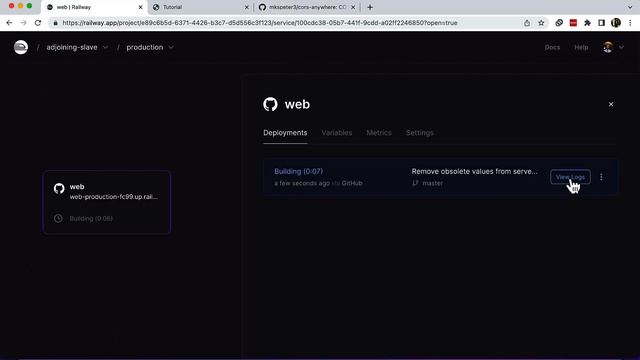Viewport: 640px width, 360px height.
Task: Toggle the browser side panel icon
Action: point(601,23)
